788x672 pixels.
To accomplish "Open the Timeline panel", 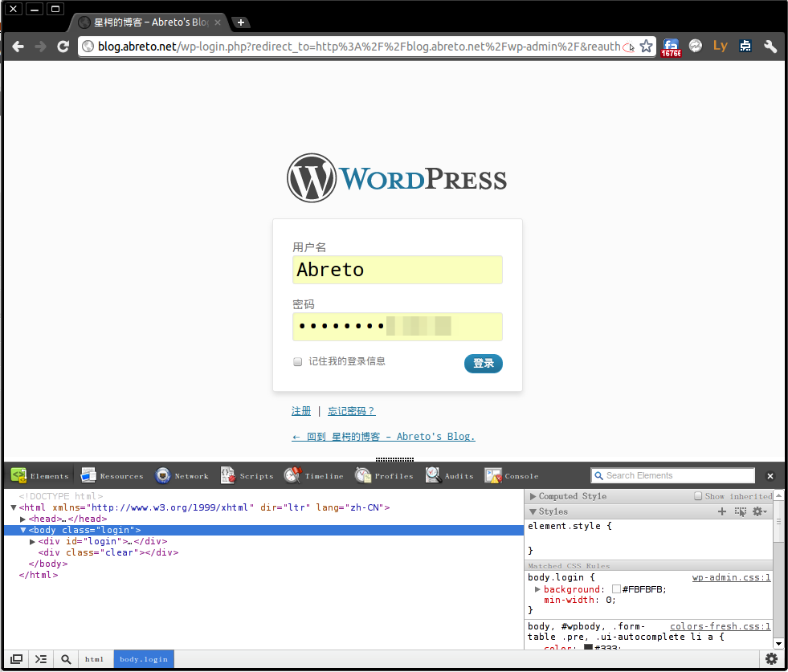I will click(313, 475).
